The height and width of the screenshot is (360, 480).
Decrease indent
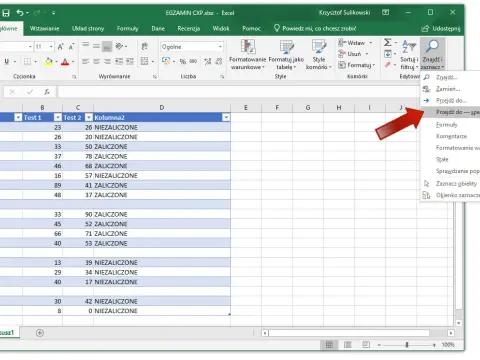pos(119,61)
